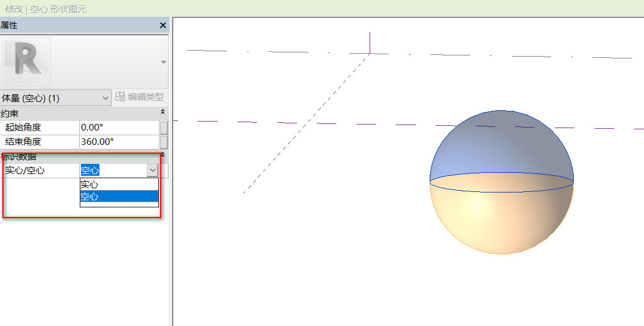This screenshot has height=326, width=644.
Task: Collapse the 标识数据 section
Action: [162, 155]
